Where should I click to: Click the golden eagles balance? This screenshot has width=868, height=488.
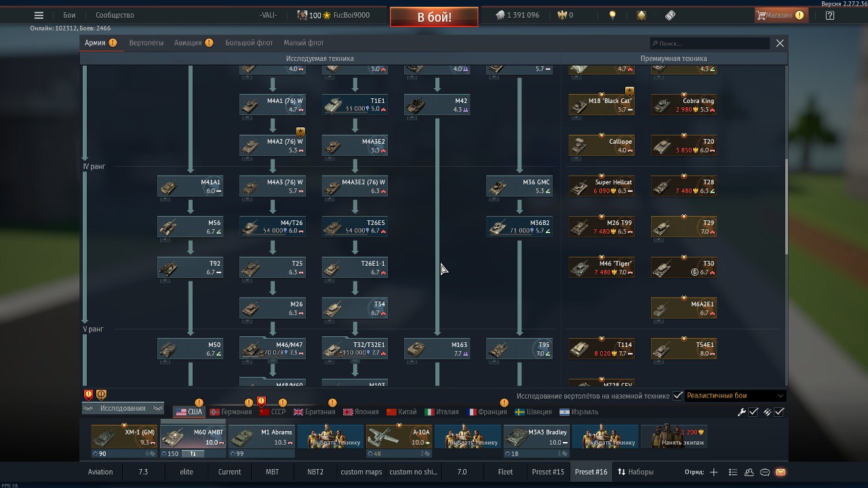point(565,15)
